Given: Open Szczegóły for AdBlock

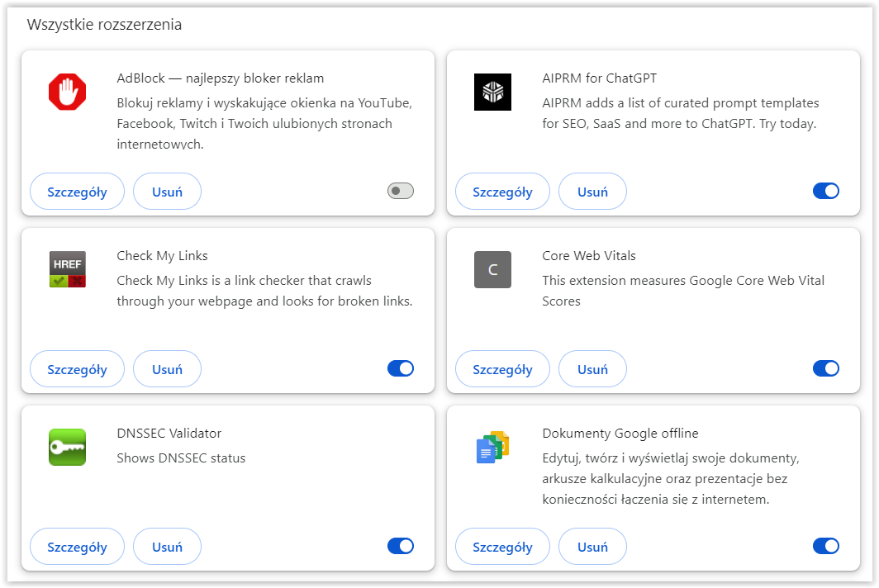Looking at the screenshot, I should [78, 192].
